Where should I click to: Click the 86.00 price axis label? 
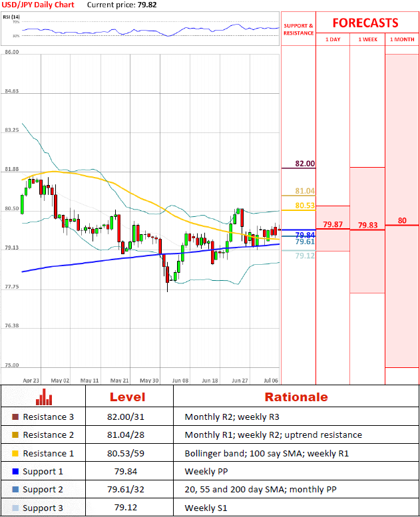tap(12, 52)
